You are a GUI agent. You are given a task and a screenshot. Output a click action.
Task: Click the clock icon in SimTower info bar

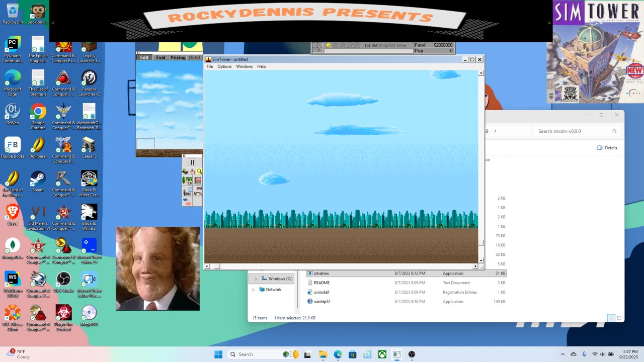pos(317,48)
